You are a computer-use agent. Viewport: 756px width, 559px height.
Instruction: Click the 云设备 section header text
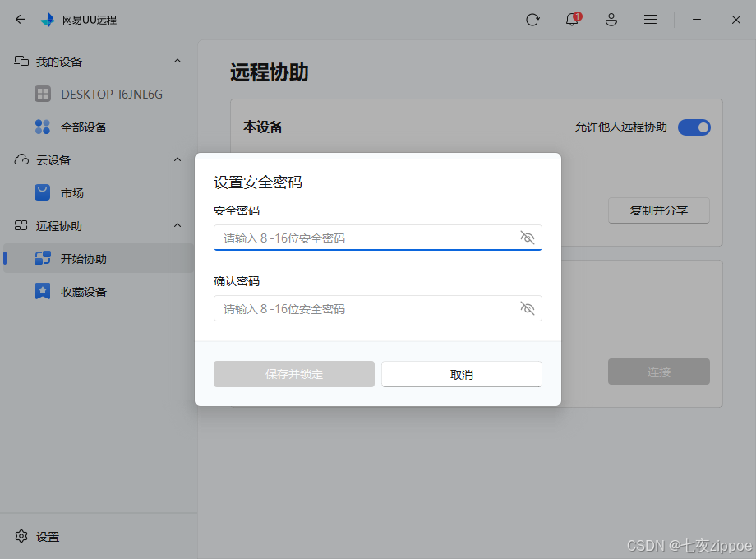coord(53,160)
